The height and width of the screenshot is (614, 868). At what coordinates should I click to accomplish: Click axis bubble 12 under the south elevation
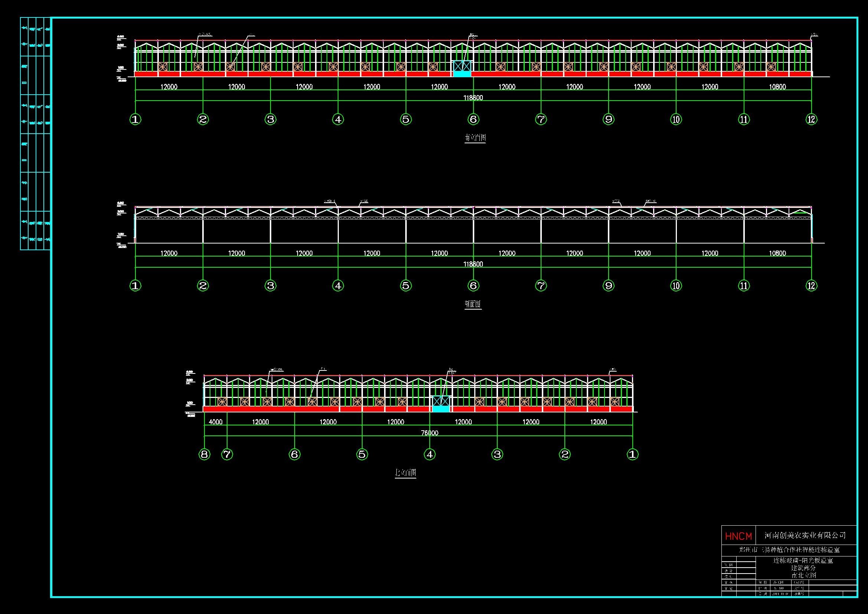click(x=812, y=120)
